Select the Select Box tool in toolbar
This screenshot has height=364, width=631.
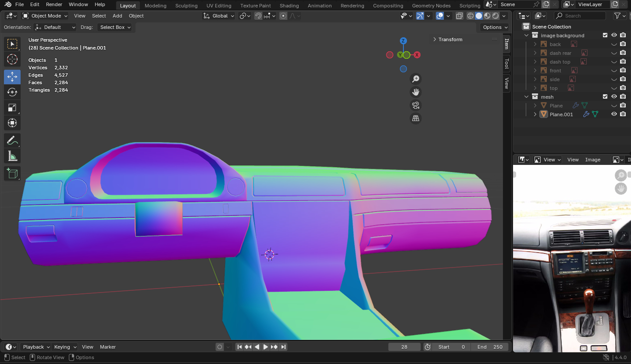pyautogui.click(x=12, y=44)
